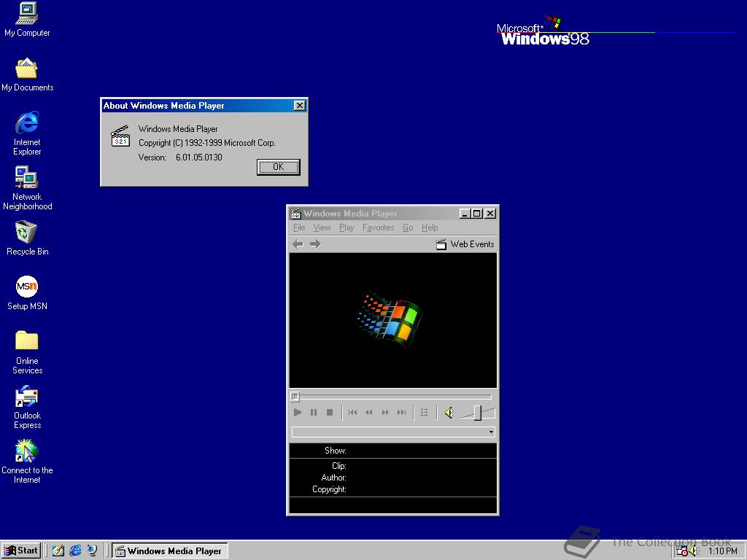Click the version number 6.01.05.0130
Image resolution: width=747 pixels, height=560 pixels.
click(198, 157)
